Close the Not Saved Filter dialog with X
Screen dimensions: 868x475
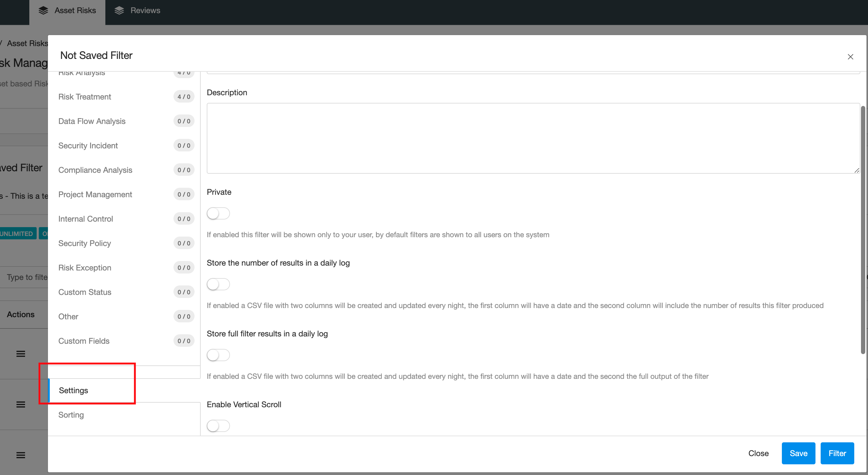(851, 56)
